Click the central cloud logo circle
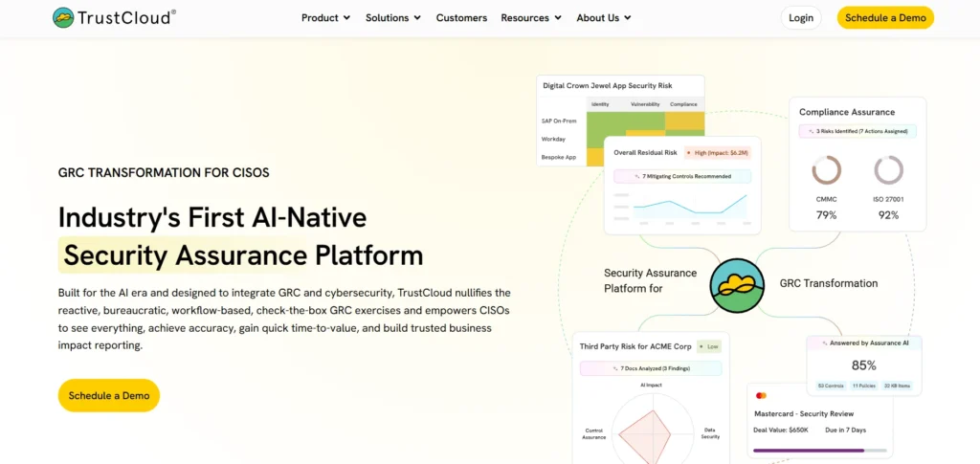 tap(738, 286)
